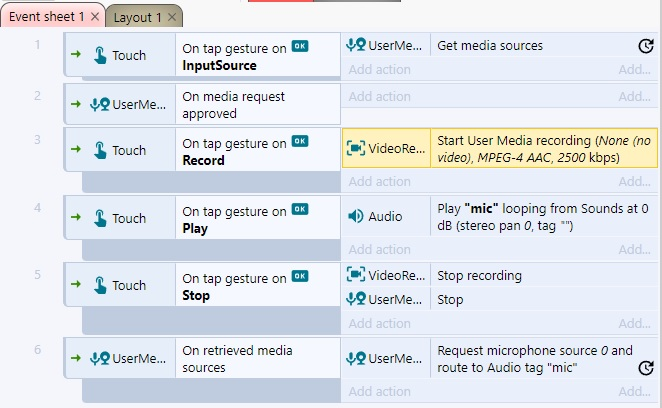Click Add action under event 2

coord(379,96)
